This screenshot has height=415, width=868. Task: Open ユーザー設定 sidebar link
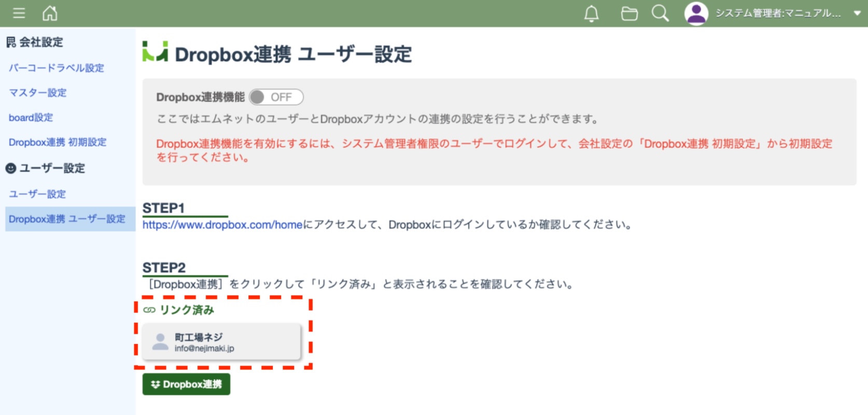tap(37, 194)
